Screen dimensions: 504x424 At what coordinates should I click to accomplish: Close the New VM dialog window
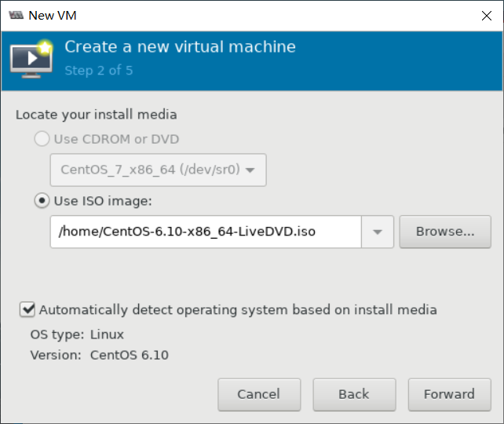coord(486,16)
